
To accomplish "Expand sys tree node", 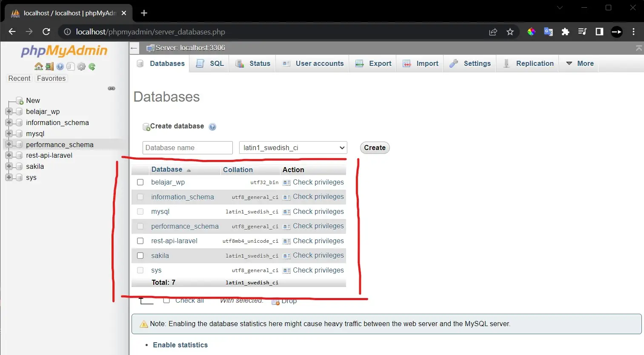I will (x=9, y=177).
